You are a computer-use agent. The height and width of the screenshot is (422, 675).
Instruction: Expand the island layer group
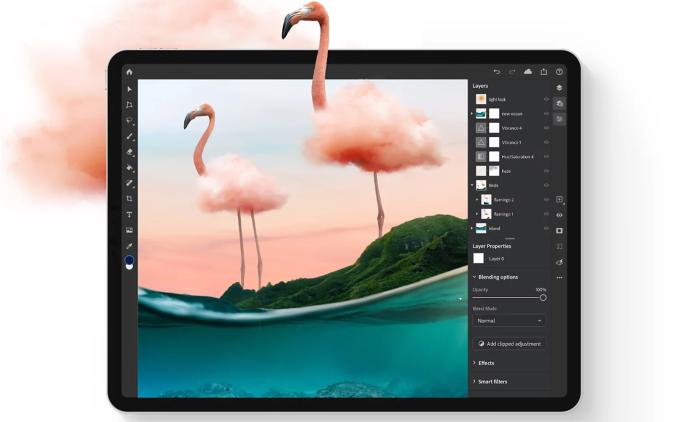point(472,228)
